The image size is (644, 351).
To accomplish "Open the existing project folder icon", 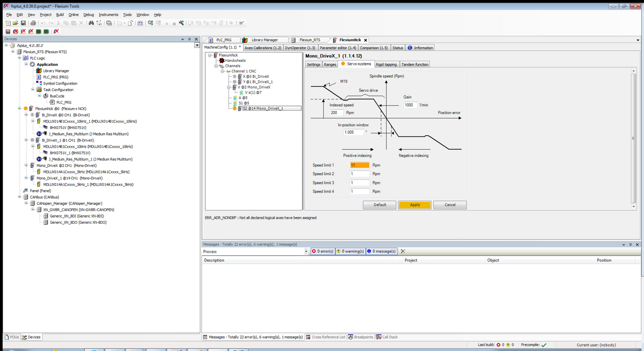I will point(15,23).
